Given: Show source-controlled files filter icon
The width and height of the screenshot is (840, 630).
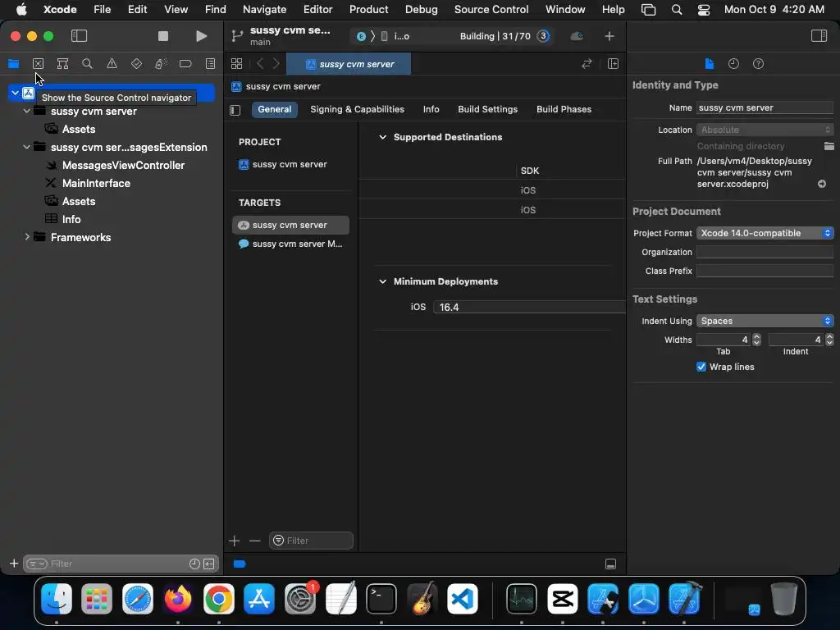Looking at the screenshot, I should (x=209, y=564).
